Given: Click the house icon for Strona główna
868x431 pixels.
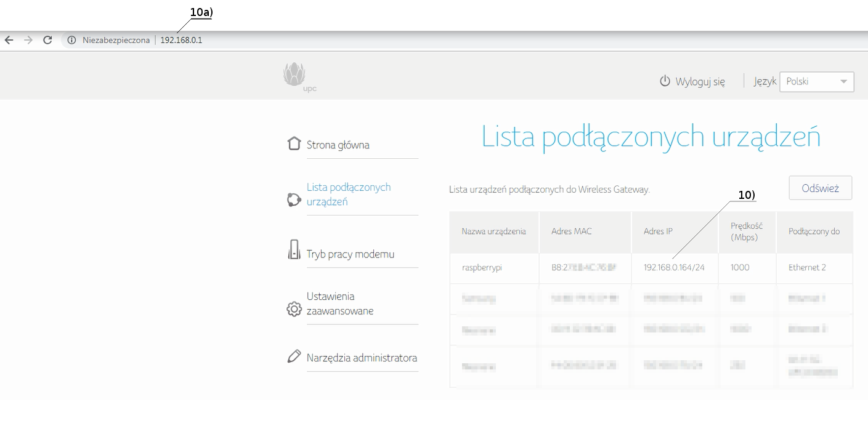Looking at the screenshot, I should coord(294,143).
